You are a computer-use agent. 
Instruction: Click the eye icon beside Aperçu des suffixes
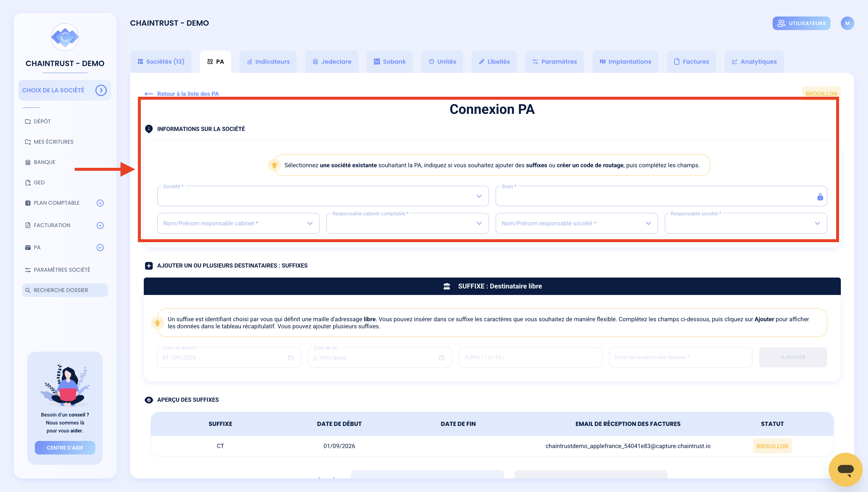point(149,400)
